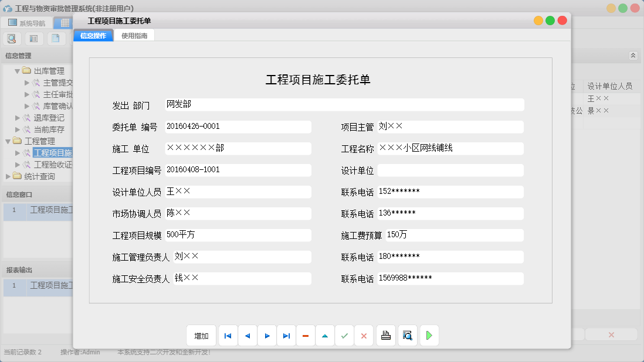Jump to the last record
644x362 pixels.
tap(286, 335)
